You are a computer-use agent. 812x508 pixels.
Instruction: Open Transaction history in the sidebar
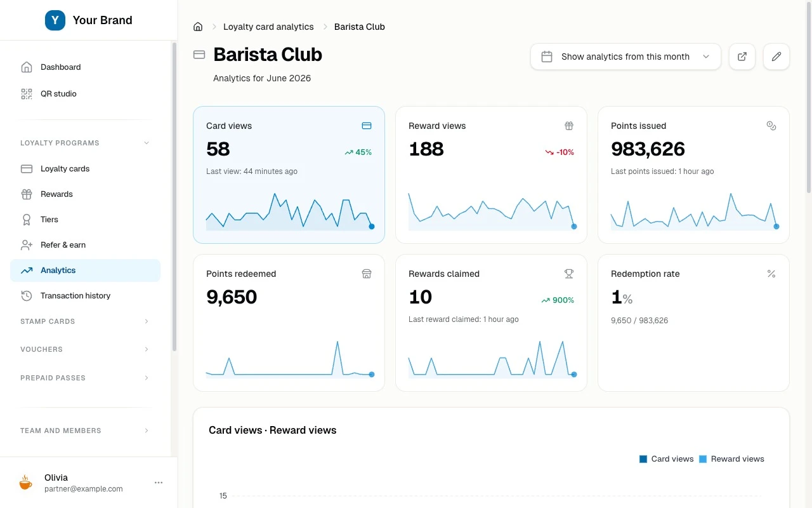tap(86, 296)
